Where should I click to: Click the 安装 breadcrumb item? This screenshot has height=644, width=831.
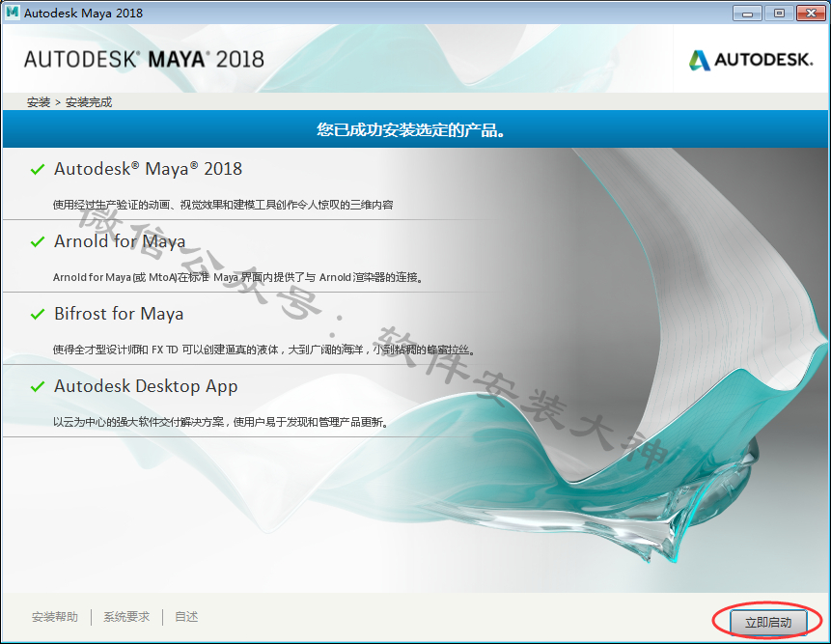point(39,102)
